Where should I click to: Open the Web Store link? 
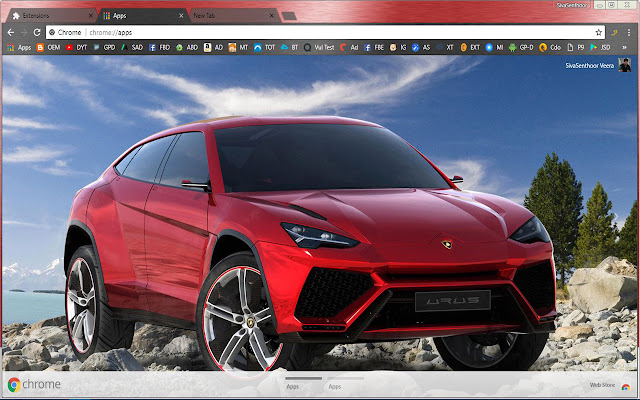pyautogui.click(x=602, y=385)
